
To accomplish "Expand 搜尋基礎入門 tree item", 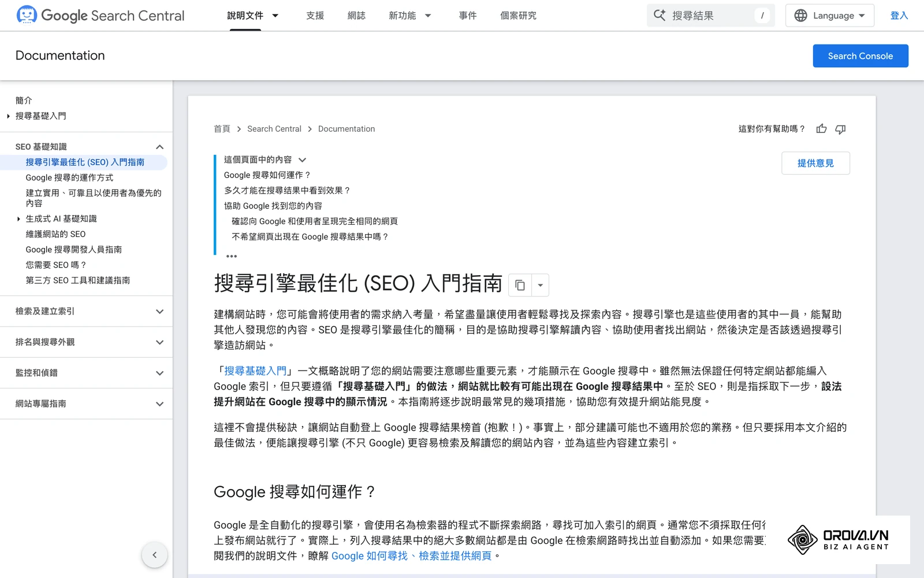I will pos(8,116).
